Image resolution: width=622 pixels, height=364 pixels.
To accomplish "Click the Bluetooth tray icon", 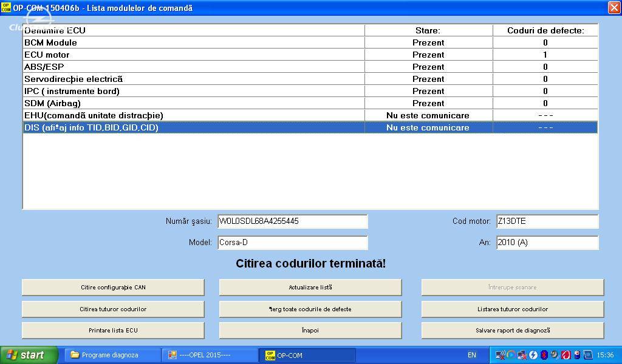I will (544, 355).
